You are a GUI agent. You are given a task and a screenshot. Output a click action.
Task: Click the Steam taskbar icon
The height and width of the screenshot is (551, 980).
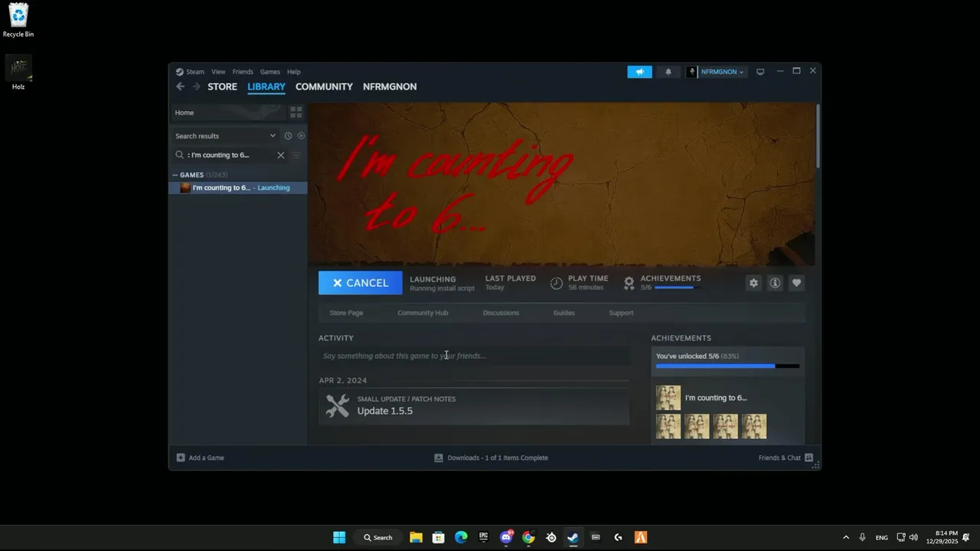click(573, 537)
